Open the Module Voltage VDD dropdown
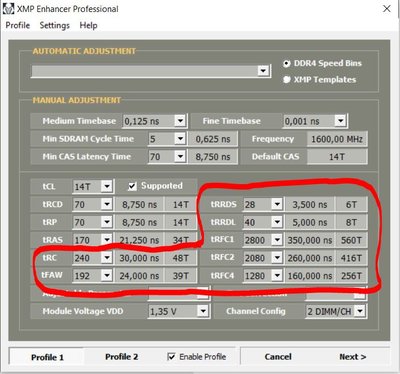 (202, 311)
